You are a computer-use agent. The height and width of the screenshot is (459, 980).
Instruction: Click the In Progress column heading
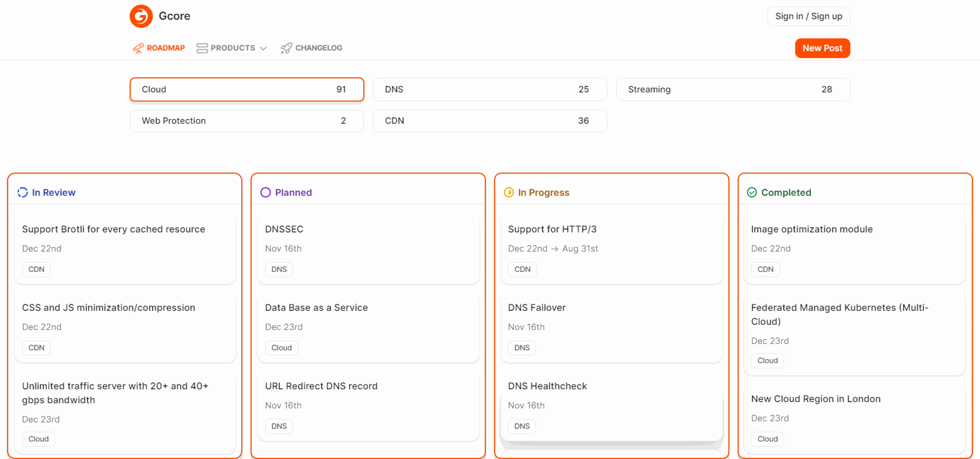pyautogui.click(x=544, y=193)
